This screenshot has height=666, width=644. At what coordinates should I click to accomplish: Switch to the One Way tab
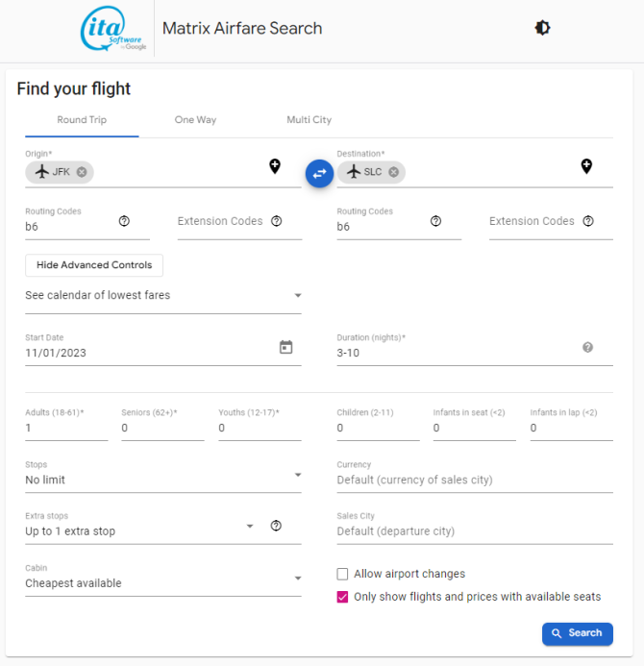(195, 120)
